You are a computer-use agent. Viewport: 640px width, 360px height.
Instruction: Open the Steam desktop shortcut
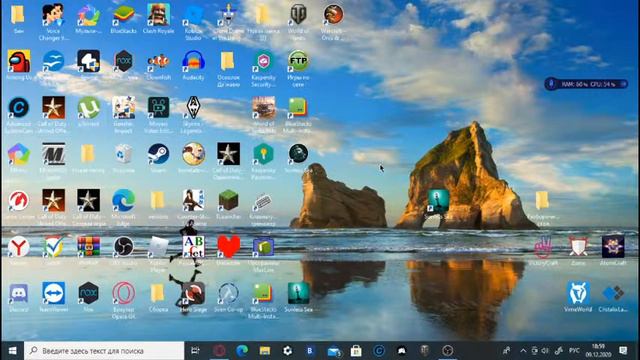coord(158,154)
